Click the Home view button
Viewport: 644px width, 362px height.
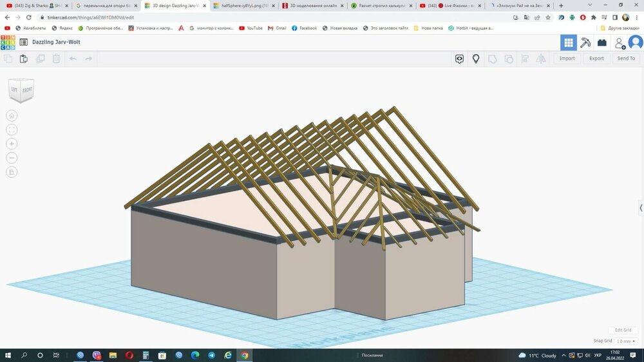pos(12,116)
